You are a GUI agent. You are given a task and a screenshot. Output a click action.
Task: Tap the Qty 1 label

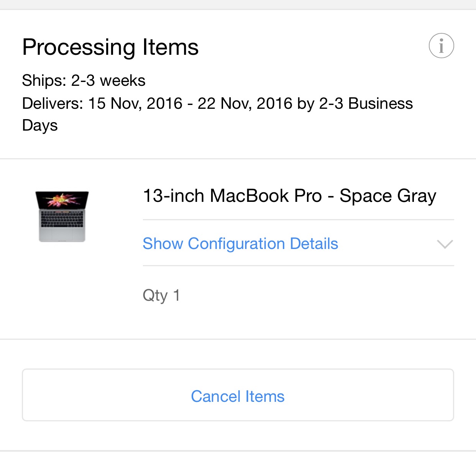[161, 295]
